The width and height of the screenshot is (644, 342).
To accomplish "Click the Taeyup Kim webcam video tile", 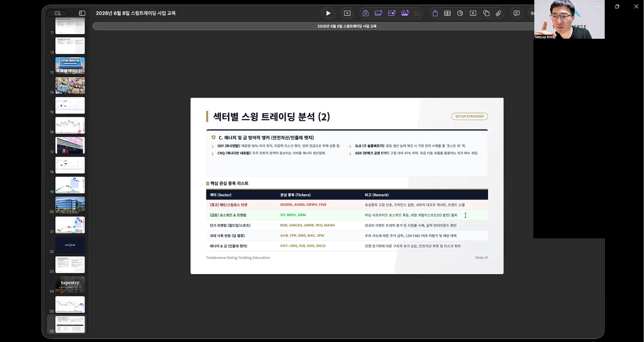I will tap(569, 19).
